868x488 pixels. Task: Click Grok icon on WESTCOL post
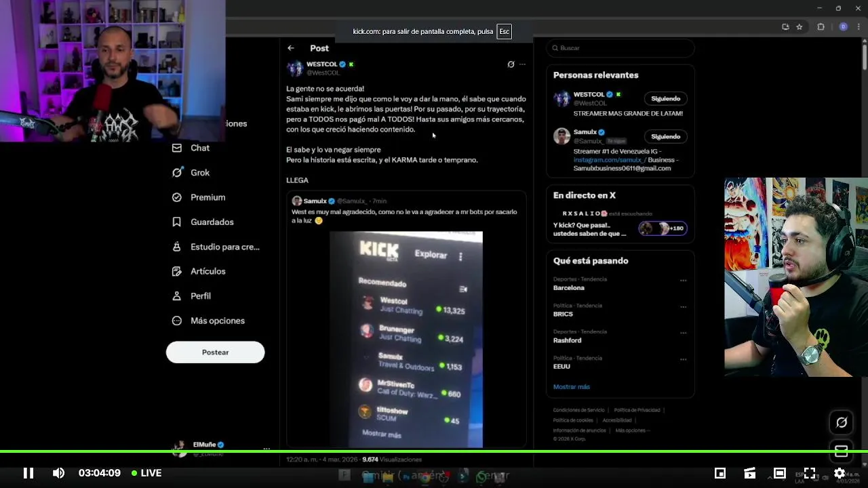tap(511, 64)
